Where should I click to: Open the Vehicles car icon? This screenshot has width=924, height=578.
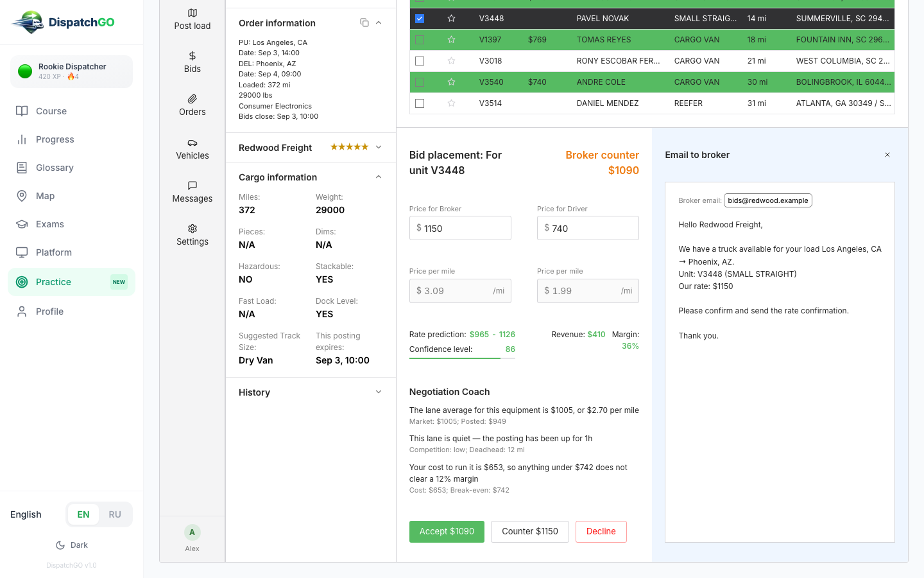(x=193, y=143)
